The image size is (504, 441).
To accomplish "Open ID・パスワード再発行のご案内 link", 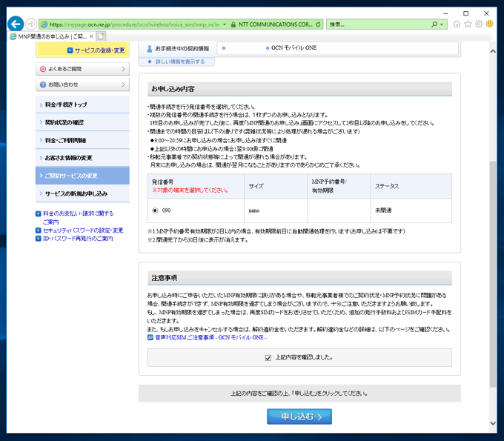I will click(78, 239).
